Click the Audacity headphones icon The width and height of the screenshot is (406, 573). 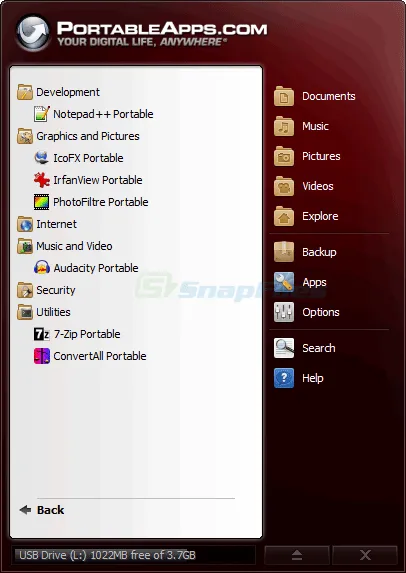click(x=42, y=268)
